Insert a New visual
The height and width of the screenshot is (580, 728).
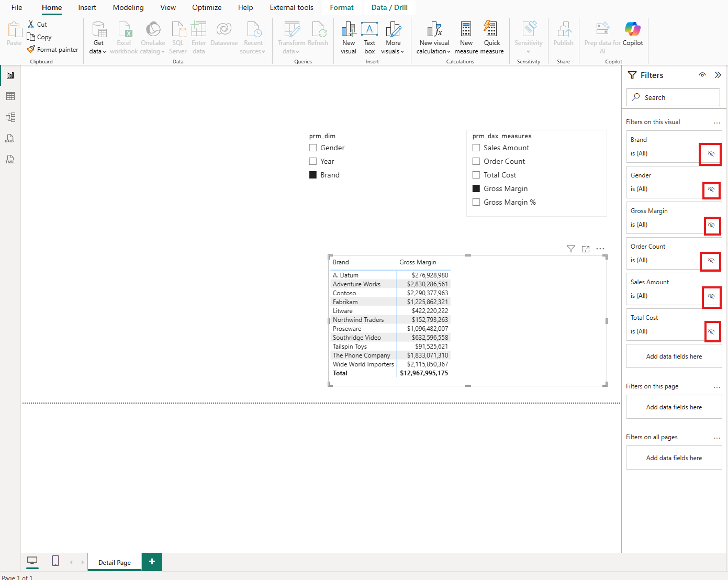click(349, 38)
